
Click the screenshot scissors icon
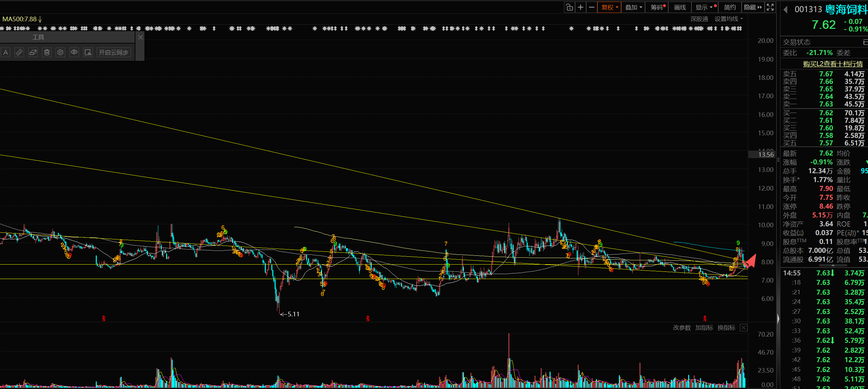tap(88, 52)
